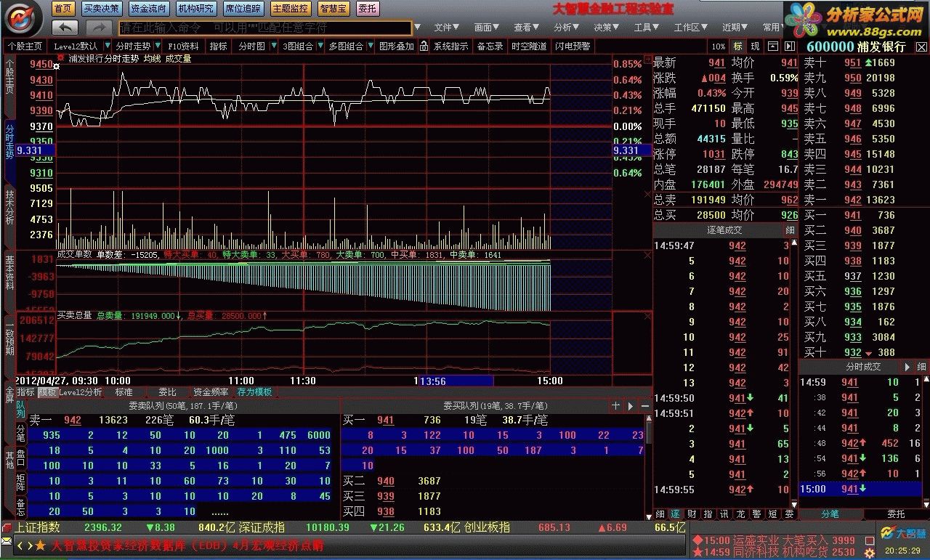Open the 工具 menu
930x560 pixels.
[646, 28]
